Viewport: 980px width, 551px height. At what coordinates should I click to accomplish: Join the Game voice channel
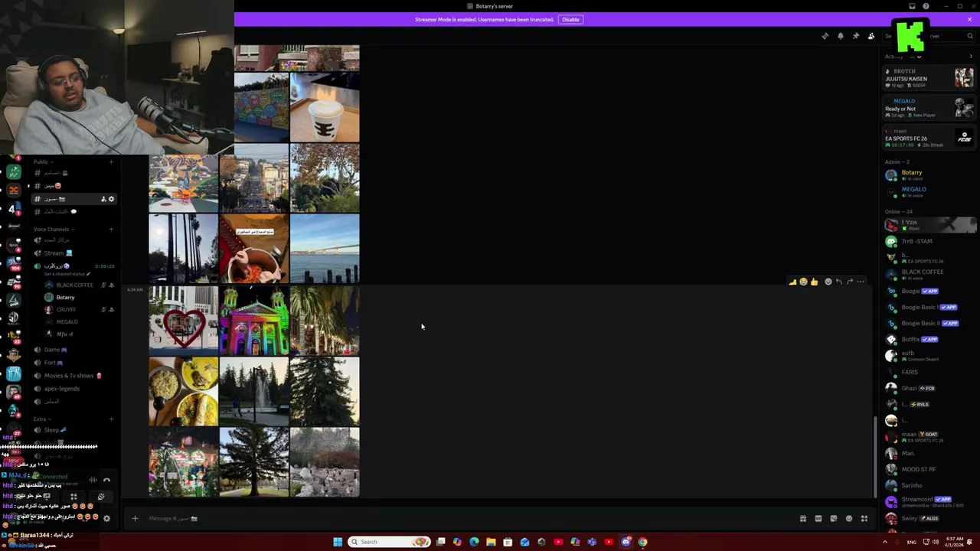point(73,349)
